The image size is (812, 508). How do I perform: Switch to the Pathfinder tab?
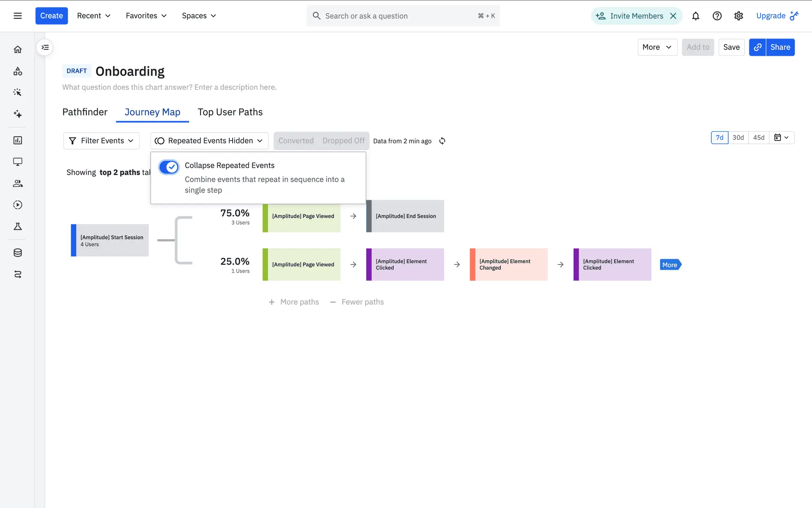[x=85, y=112]
